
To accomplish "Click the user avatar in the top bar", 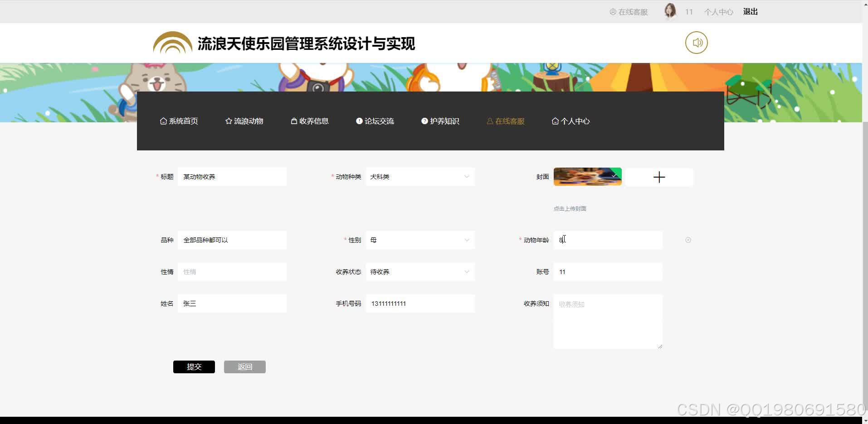I will pos(670,11).
